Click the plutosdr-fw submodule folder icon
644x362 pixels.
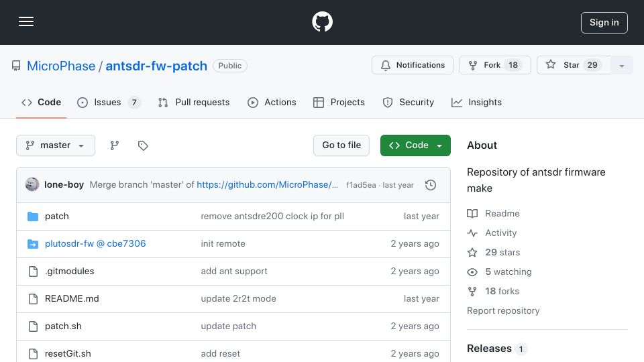point(33,244)
